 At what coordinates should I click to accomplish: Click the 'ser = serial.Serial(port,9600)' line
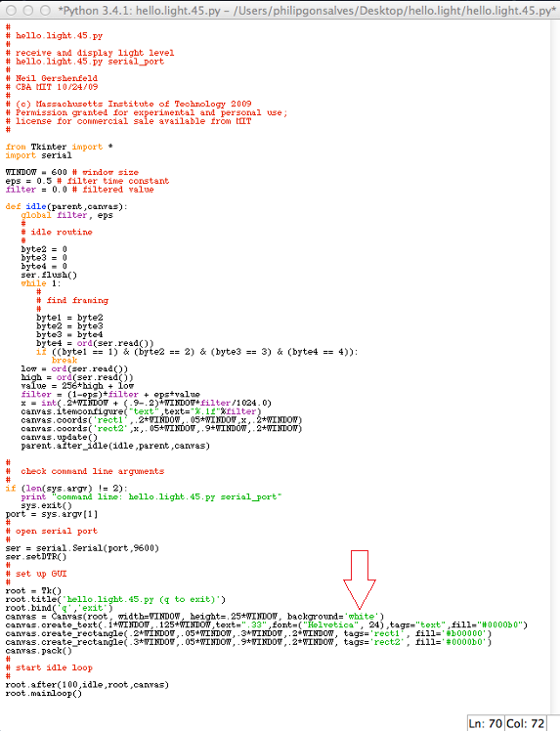(82, 548)
